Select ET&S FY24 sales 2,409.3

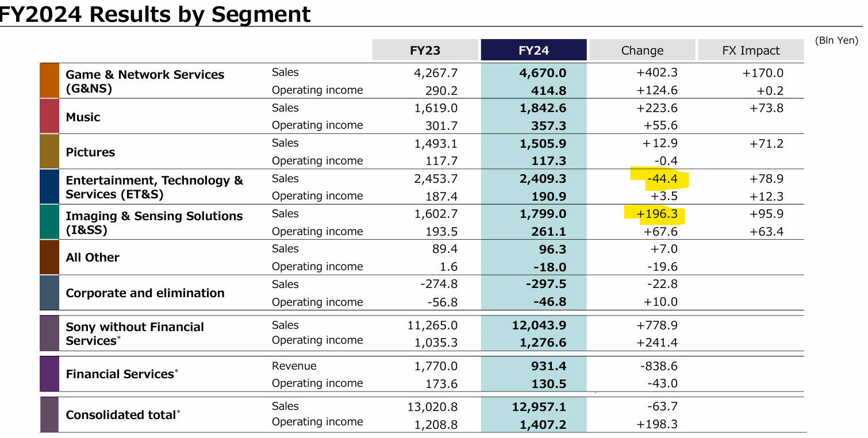pos(543,179)
